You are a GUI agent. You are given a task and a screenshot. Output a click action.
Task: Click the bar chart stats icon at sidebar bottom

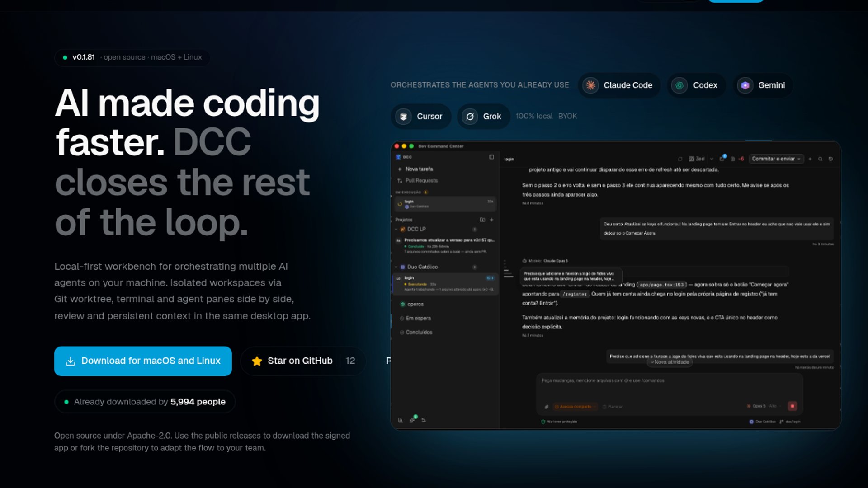pyautogui.click(x=400, y=420)
